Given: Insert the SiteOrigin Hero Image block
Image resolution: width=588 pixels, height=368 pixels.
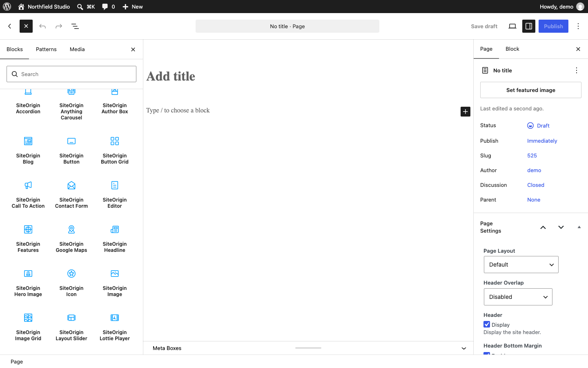Looking at the screenshot, I should (28, 283).
